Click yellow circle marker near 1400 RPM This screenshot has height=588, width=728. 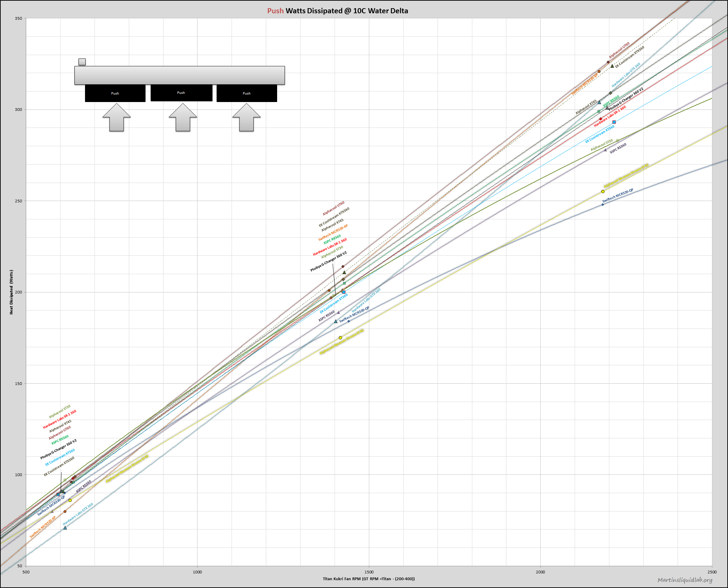click(340, 338)
